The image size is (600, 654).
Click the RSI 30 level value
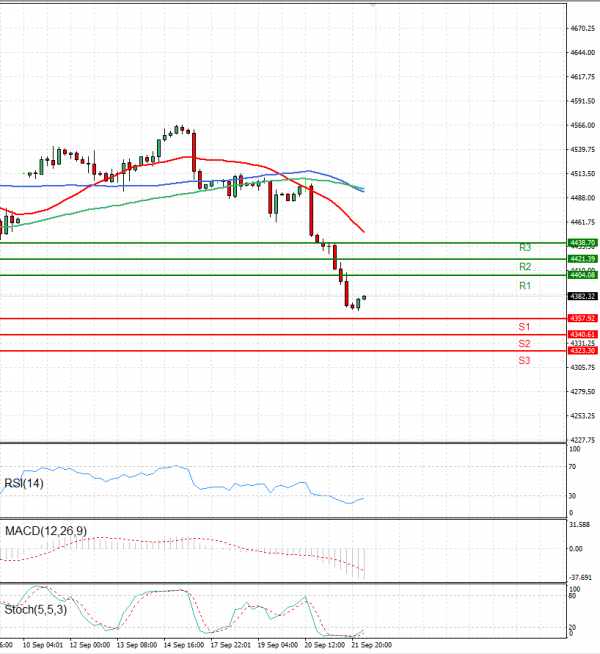[572, 496]
